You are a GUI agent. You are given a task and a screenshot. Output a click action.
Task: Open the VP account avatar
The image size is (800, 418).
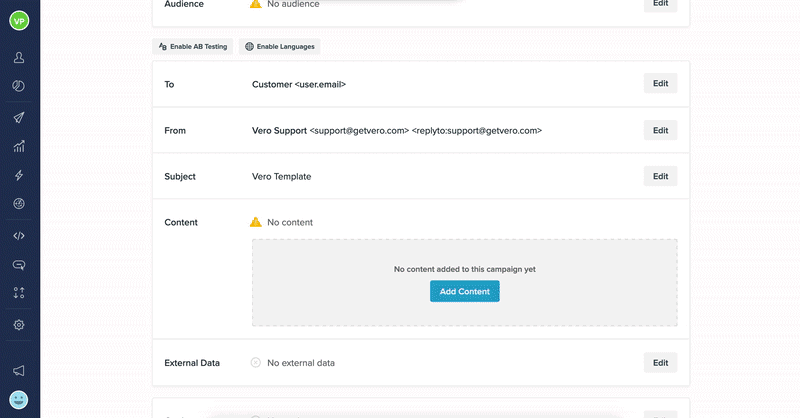19,21
